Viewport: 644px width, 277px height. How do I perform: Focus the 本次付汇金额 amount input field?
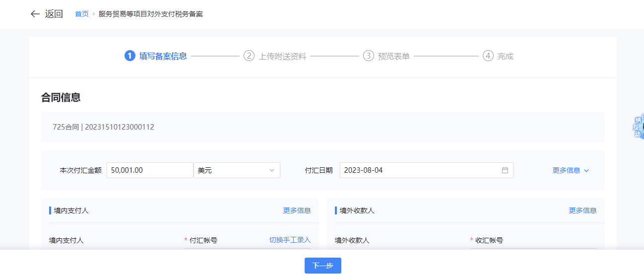pyautogui.click(x=149, y=170)
